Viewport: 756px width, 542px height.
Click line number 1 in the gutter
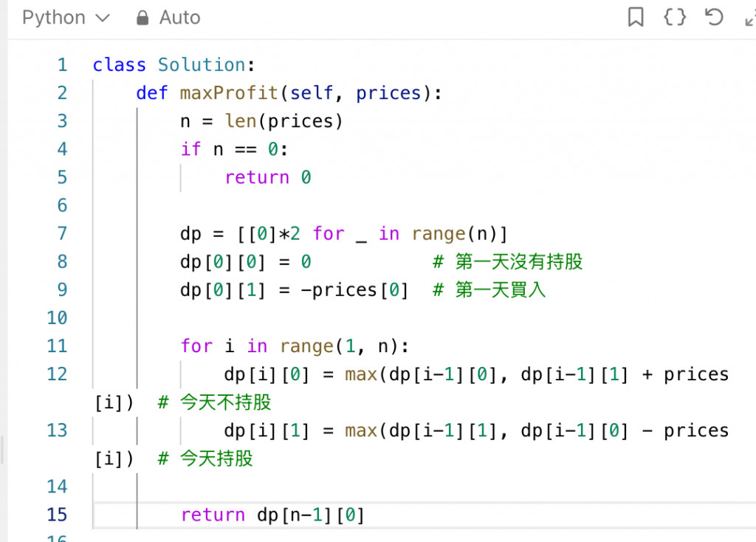pyautogui.click(x=62, y=65)
